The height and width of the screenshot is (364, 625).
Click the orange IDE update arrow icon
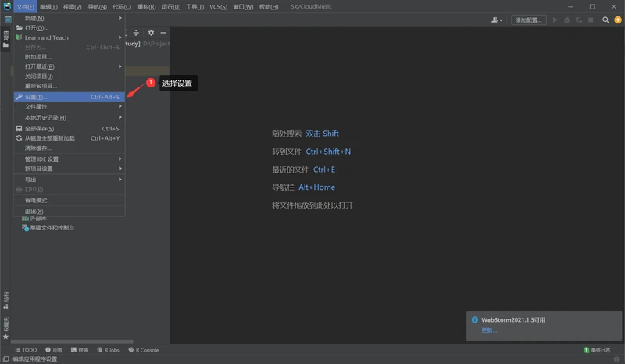(x=618, y=20)
